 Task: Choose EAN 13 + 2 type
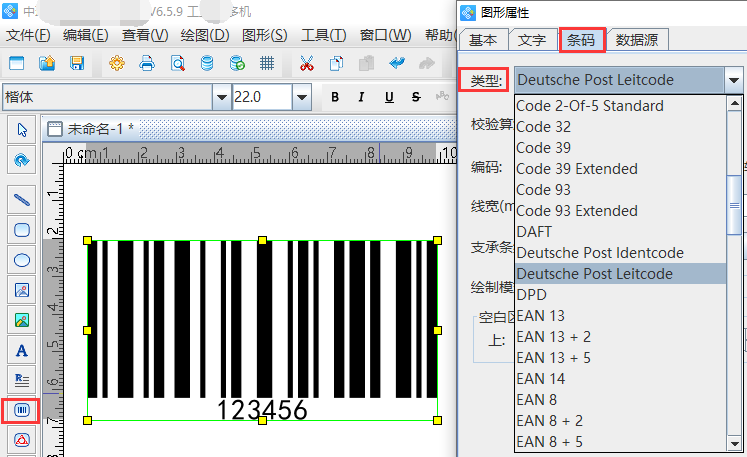tap(620, 336)
